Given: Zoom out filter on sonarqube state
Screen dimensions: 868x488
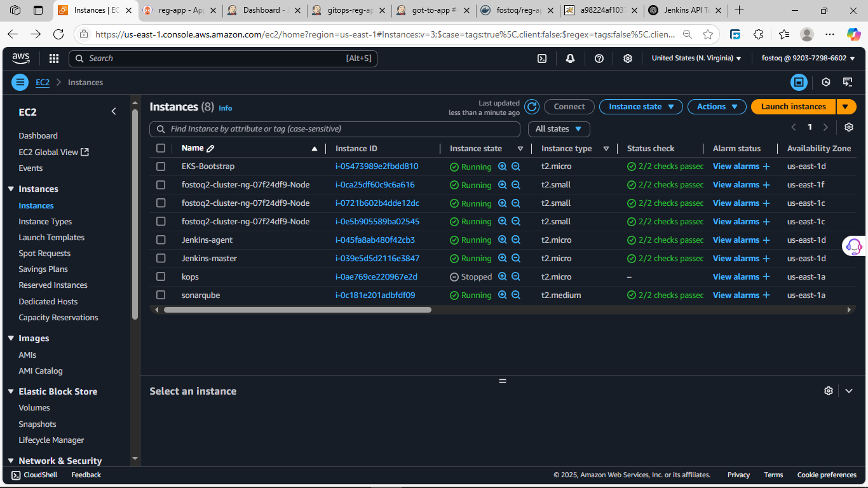Looking at the screenshot, I should [516, 295].
